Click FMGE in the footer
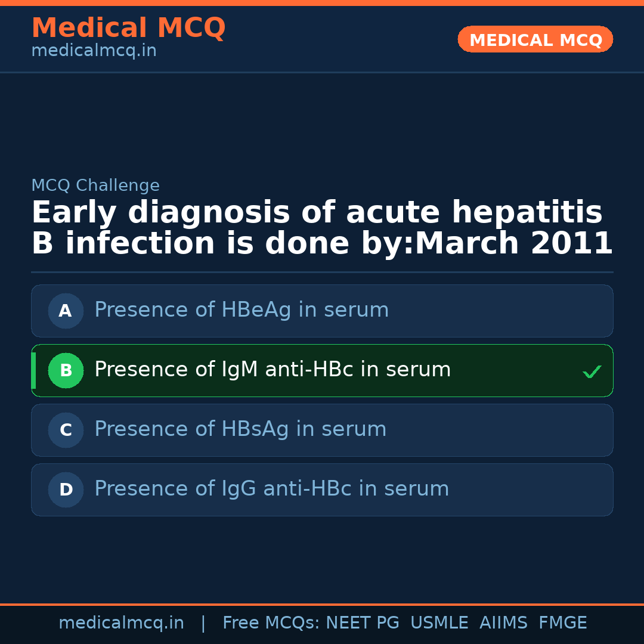This screenshot has height=644, width=644. (x=562, y=623)
